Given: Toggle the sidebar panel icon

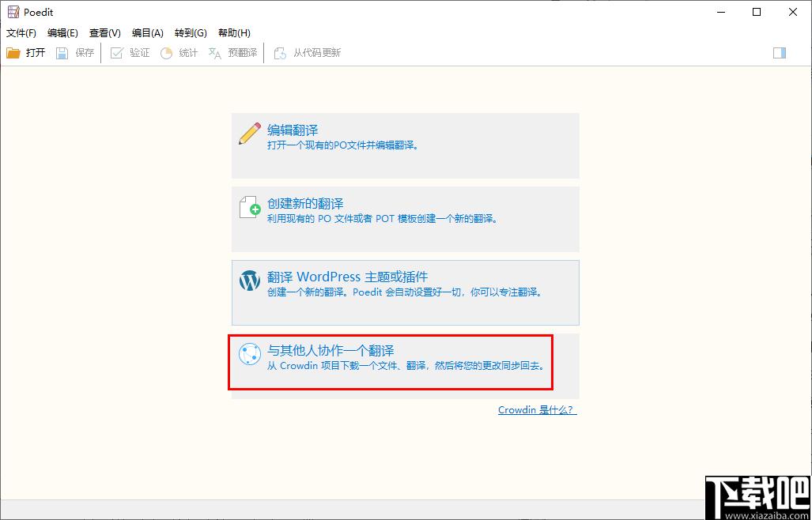Looking at the screenshot, I should [x=780, y=53].
